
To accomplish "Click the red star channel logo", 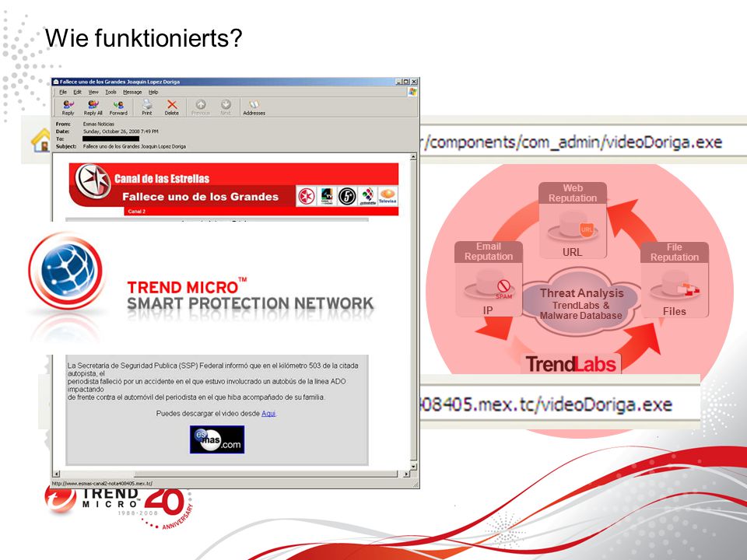I will [307, 196].
